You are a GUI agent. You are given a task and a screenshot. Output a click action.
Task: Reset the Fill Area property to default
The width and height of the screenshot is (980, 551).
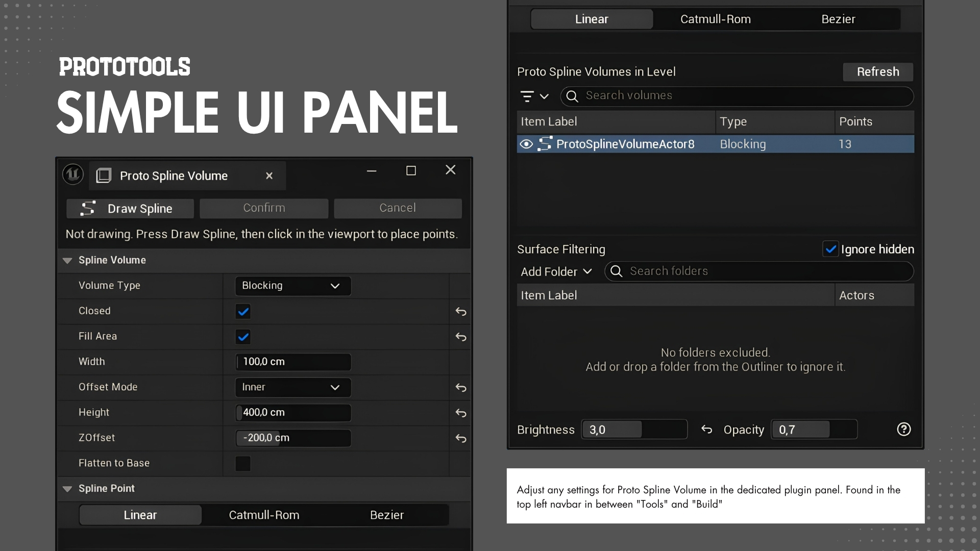[461, 337]
